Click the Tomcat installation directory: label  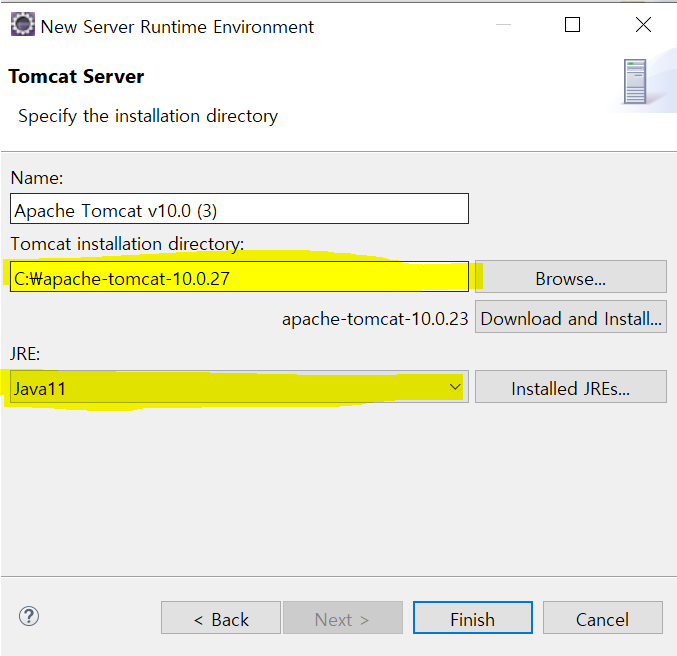127,244
